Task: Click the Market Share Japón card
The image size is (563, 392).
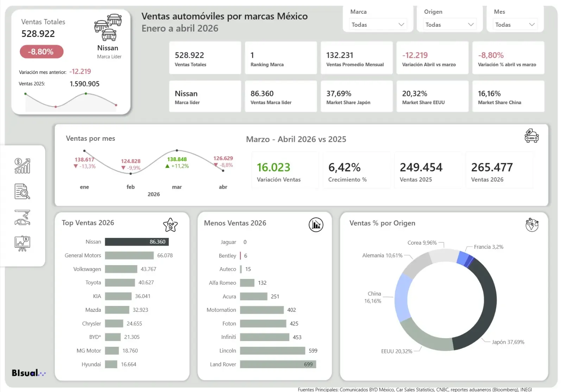Action: [x=356, y=96]
